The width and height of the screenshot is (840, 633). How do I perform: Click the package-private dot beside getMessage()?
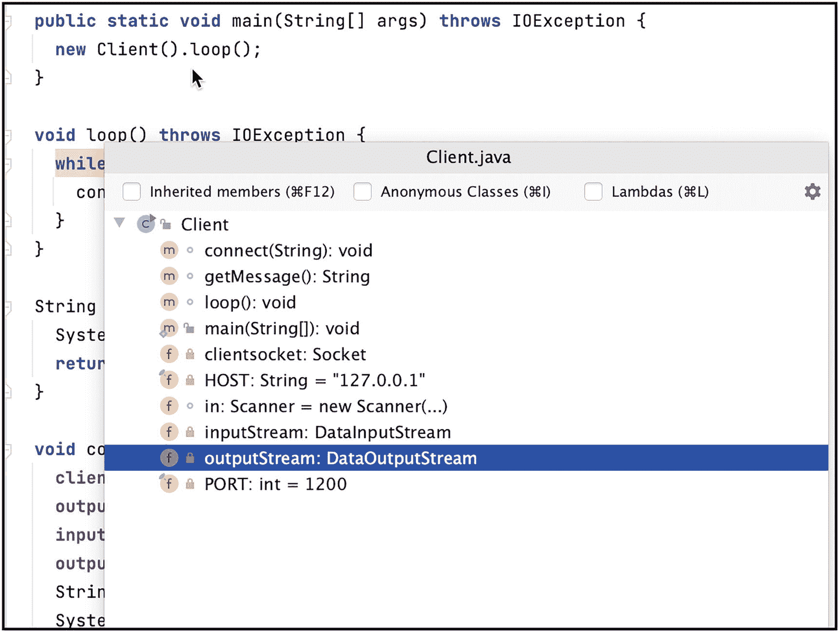[x=190, y=276]
